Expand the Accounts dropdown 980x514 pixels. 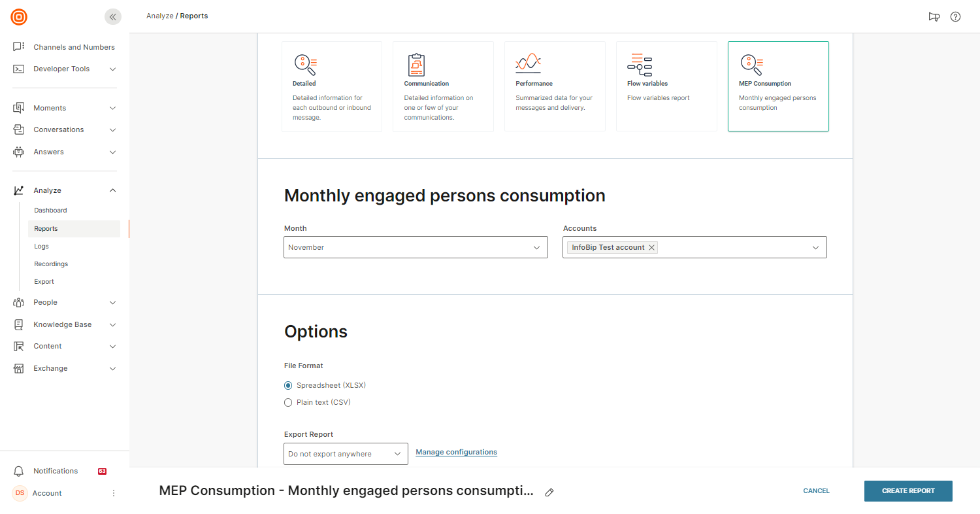[815, 247]
